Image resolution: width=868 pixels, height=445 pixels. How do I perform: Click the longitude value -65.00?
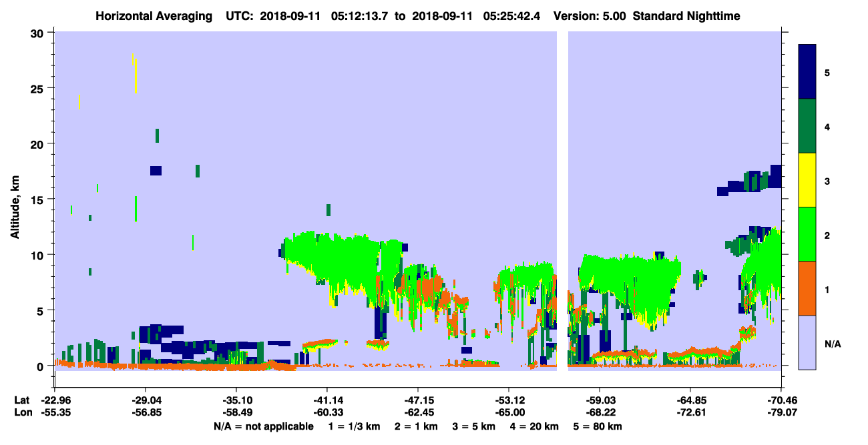pos(509,412)
